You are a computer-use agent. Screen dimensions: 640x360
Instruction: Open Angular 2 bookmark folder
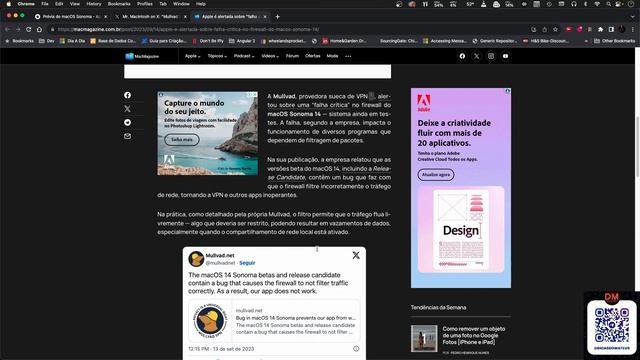pyautogui.click(x=242, y=41)
